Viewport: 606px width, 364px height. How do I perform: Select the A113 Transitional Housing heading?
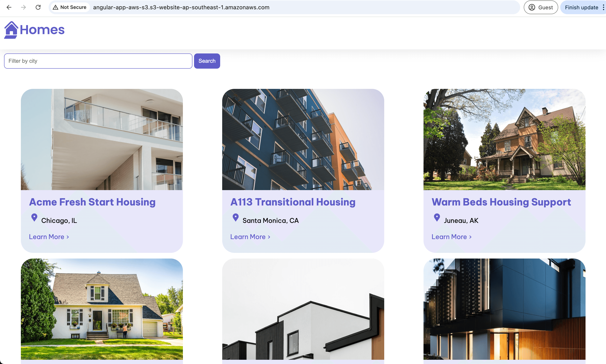pos(293,202)
